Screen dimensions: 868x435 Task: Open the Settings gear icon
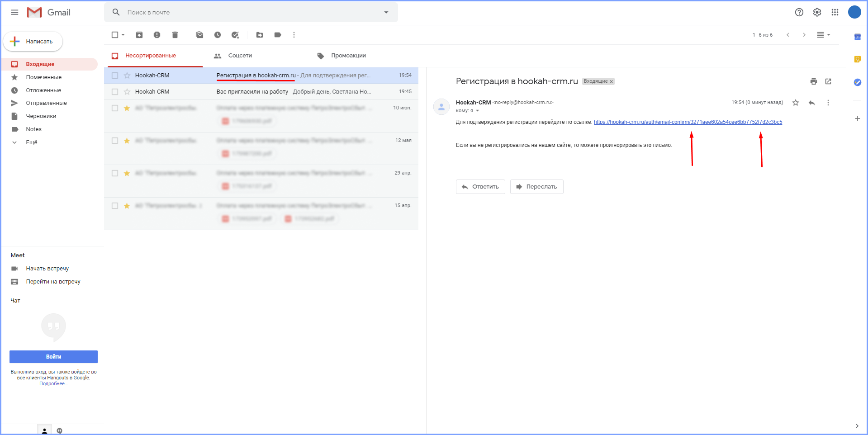pyautogui.click(x=817, y=12)
